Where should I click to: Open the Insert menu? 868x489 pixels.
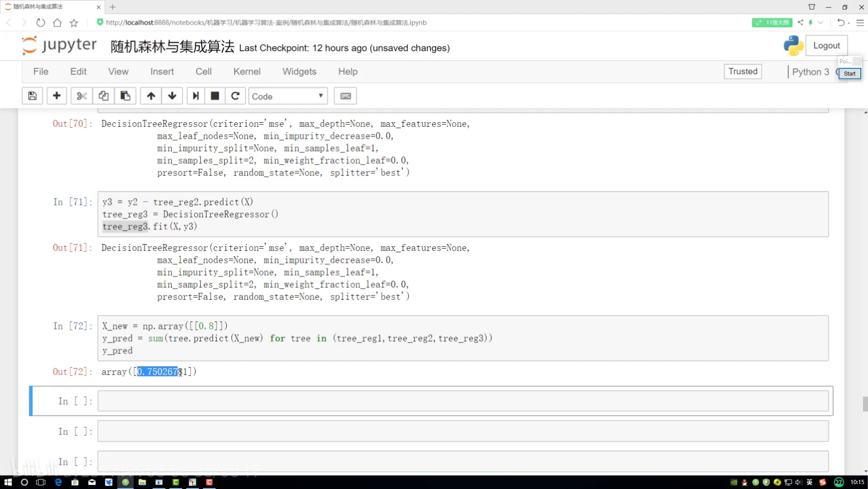[x=162, y=72]
